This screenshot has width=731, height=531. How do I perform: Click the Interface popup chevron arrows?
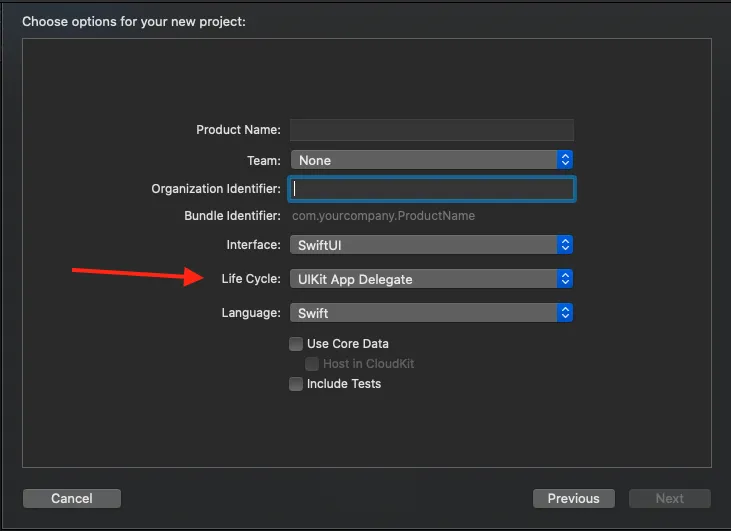[x=565, y=245]
